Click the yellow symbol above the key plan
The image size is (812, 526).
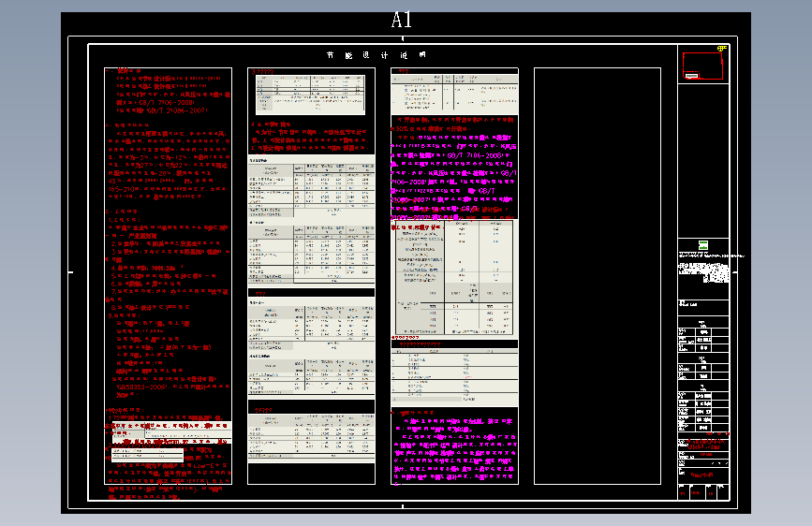722,48
